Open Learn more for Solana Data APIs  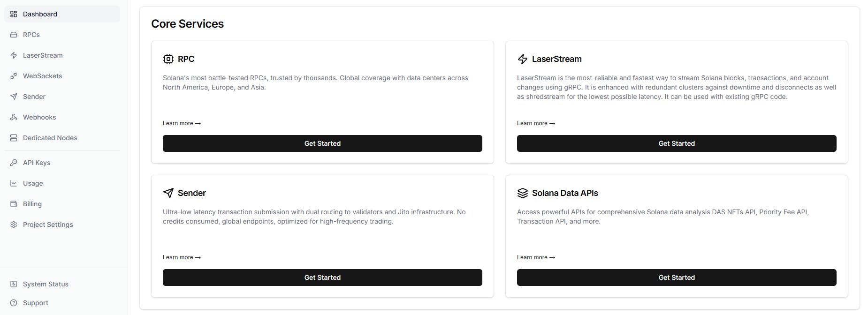coord(536,257)
